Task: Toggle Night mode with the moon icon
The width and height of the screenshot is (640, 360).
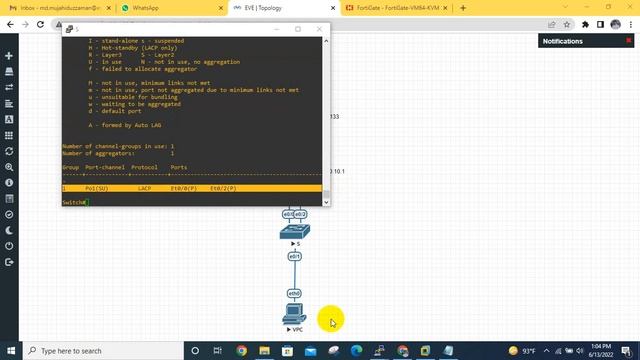Action: (x=9, y=230)
